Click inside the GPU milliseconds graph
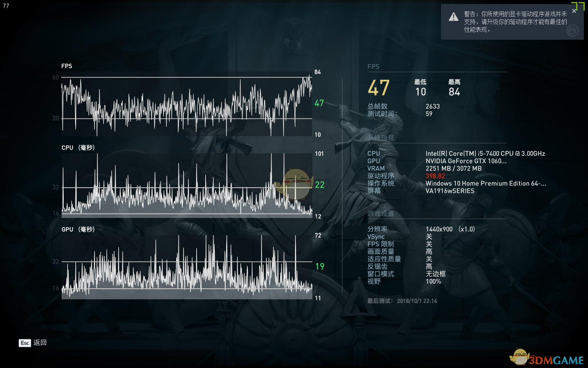Image resolution: width=588 pixels, height=368 pixels. coord(187,268)
